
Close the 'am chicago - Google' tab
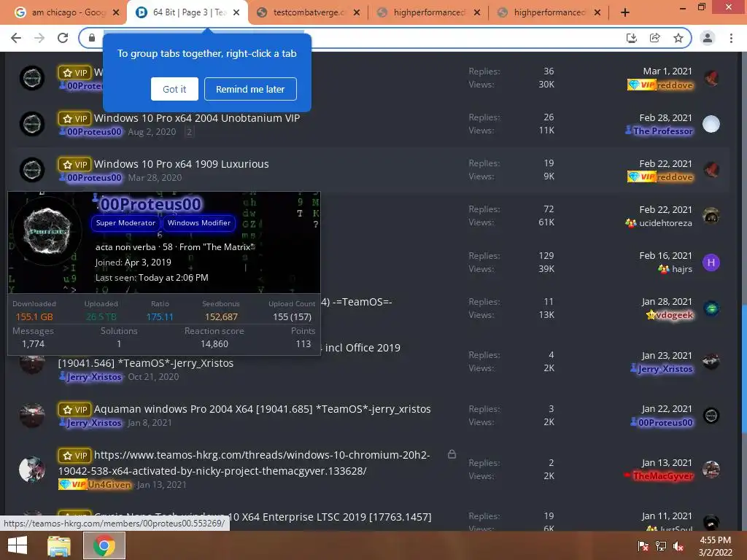click(116, 12)
